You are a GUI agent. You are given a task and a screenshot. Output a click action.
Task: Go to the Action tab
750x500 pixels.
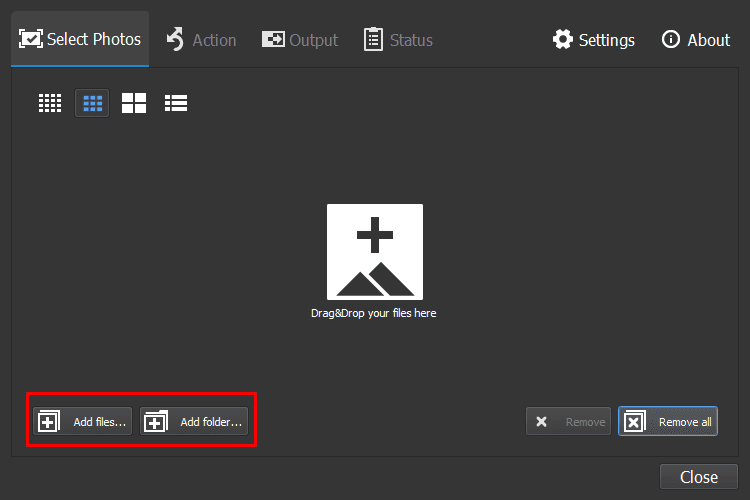201,40
